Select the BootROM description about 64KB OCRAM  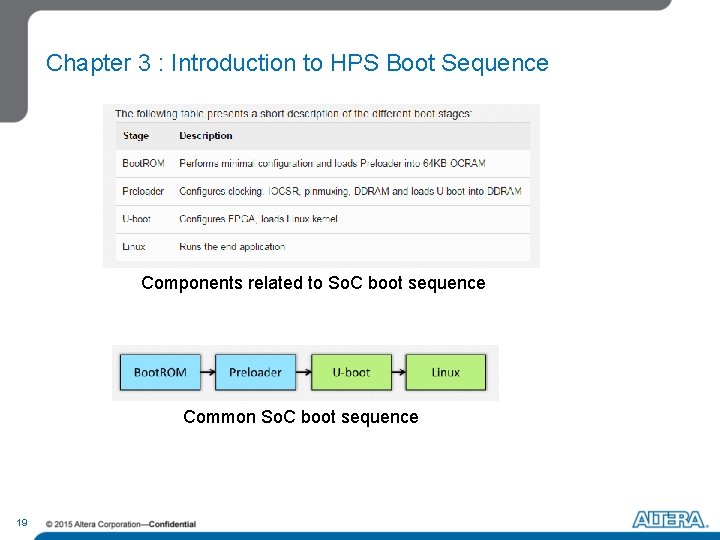(332, 163)
